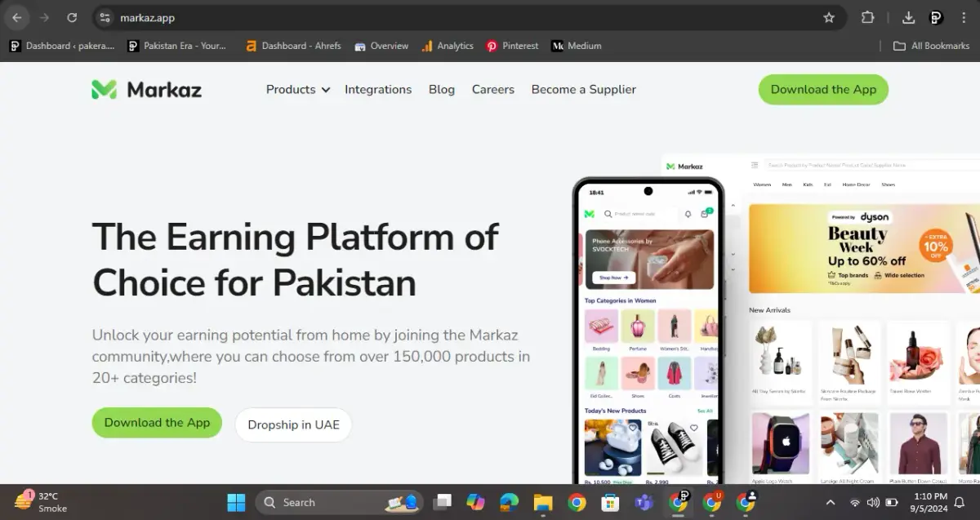The image size is (980, 520).
Task: Open the Wi-Fi network tray icon
Action: 855,502
